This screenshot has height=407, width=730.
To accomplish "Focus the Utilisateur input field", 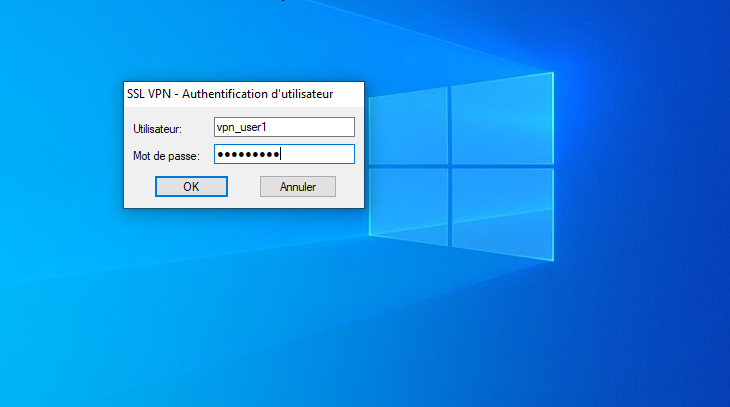I will (284, 127).
